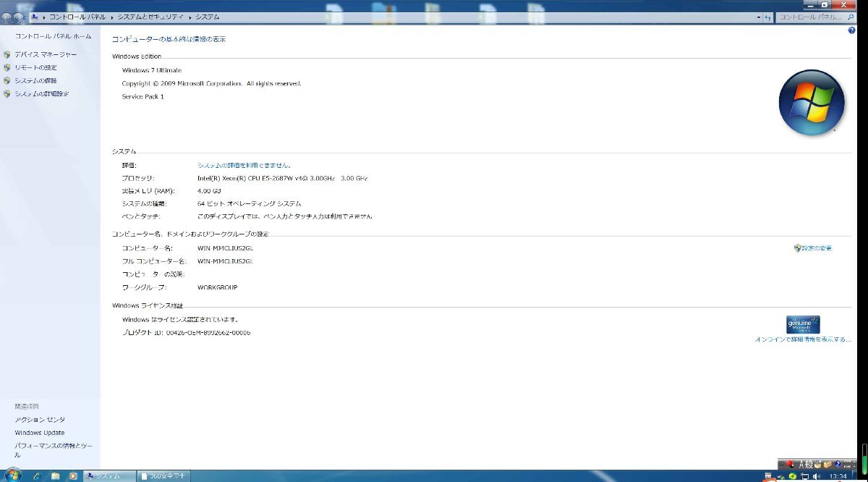Click the 4.00 GB RAM value
The image size is (868, 482).
209,191
